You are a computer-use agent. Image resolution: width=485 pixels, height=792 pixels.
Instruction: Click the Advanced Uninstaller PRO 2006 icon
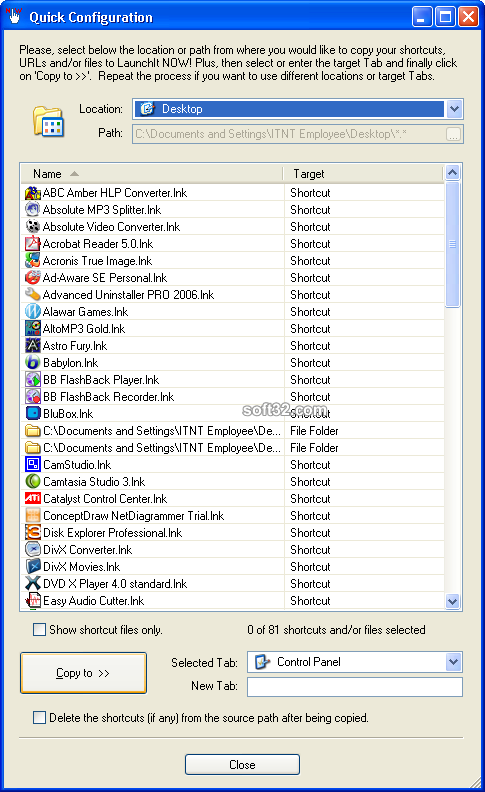pos(33,295)
